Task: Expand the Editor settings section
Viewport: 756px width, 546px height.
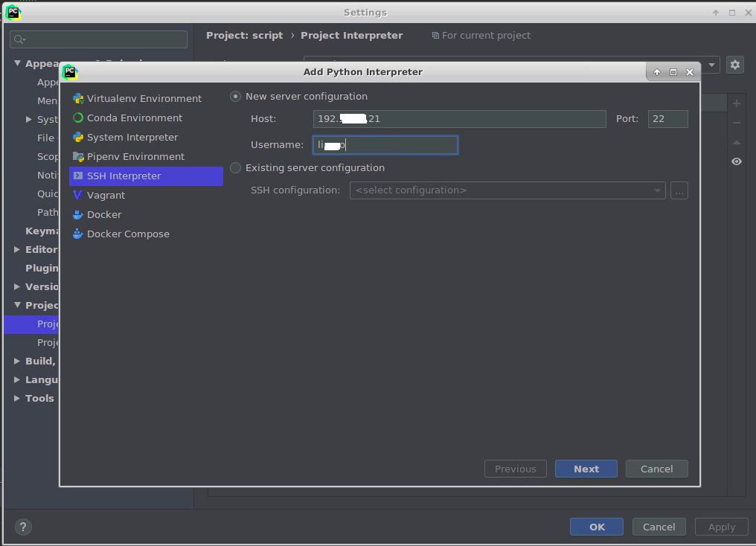Action: (x=17, y=249)
